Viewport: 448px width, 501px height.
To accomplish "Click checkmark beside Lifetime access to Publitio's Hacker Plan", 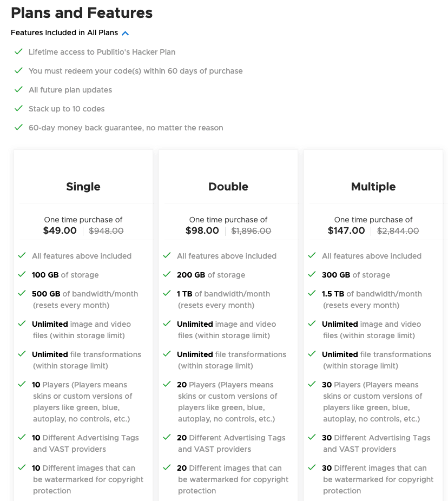I will coord(18,51).
